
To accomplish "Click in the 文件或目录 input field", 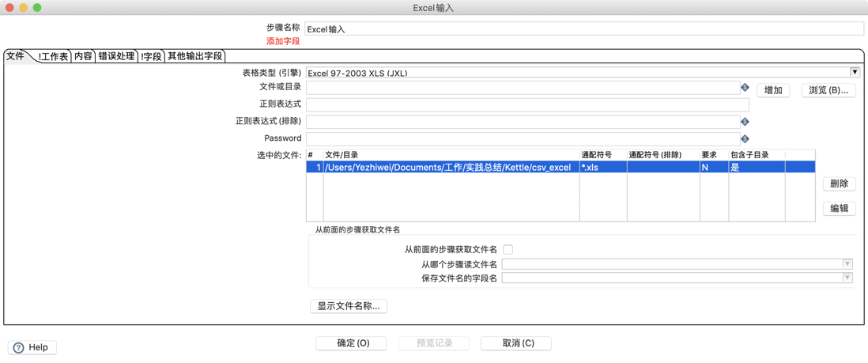I will point(523,88).
